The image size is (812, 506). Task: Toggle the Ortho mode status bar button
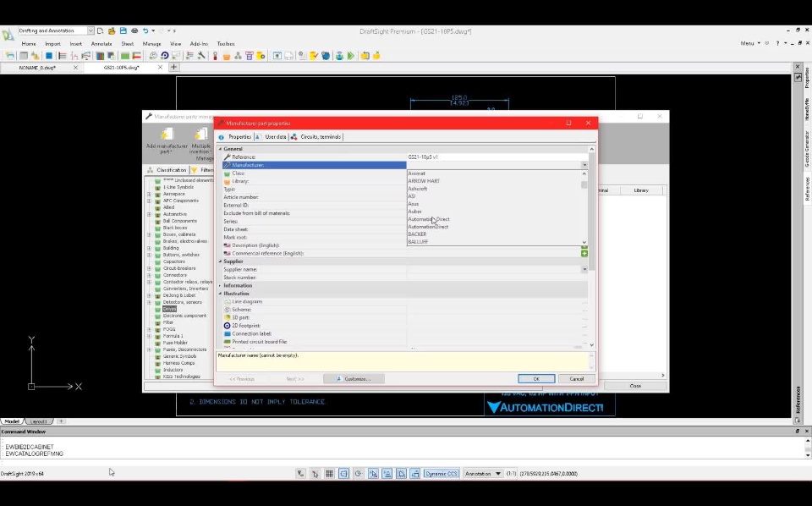point(344,473)
